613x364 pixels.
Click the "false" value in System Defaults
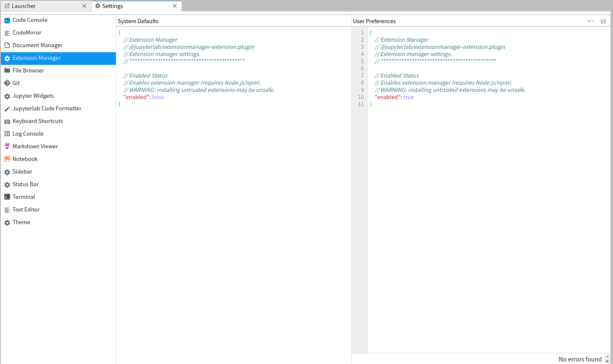(158, 97)
